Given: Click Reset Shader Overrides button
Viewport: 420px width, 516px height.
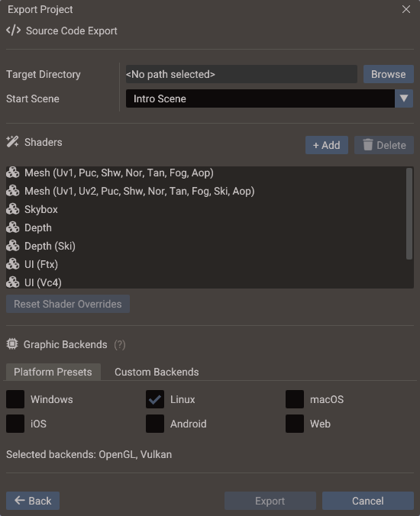Looking at the screenshot, I should point(68,304).
